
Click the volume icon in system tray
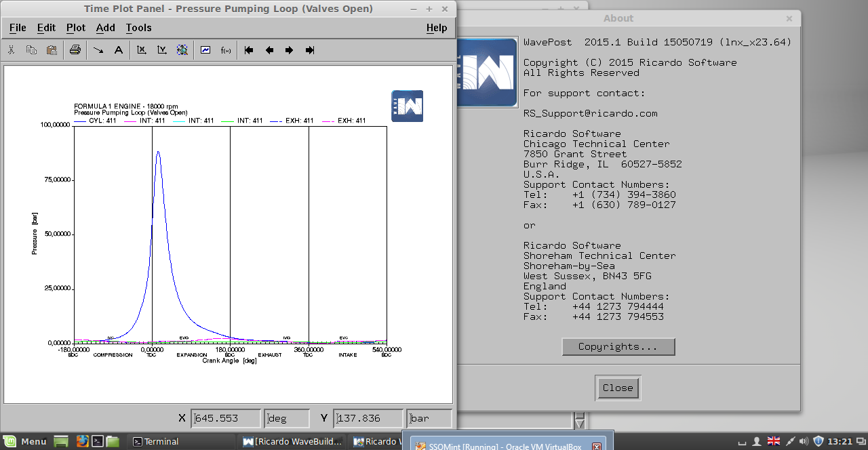(x=804, y=441)
